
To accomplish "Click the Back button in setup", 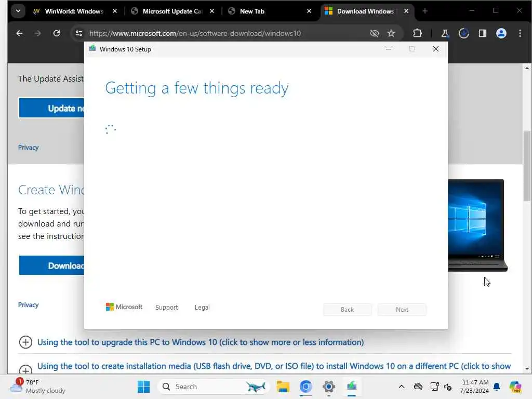I will pos(348,310).
